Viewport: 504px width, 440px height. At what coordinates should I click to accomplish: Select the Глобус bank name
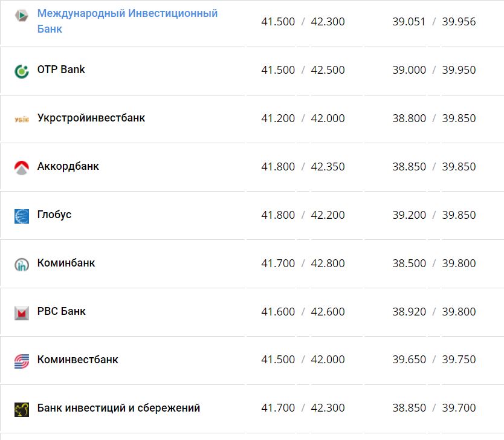(x=54, y=215)
